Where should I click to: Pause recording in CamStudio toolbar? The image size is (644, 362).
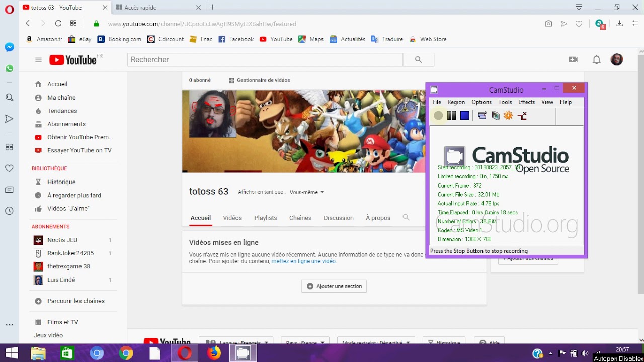451,116
